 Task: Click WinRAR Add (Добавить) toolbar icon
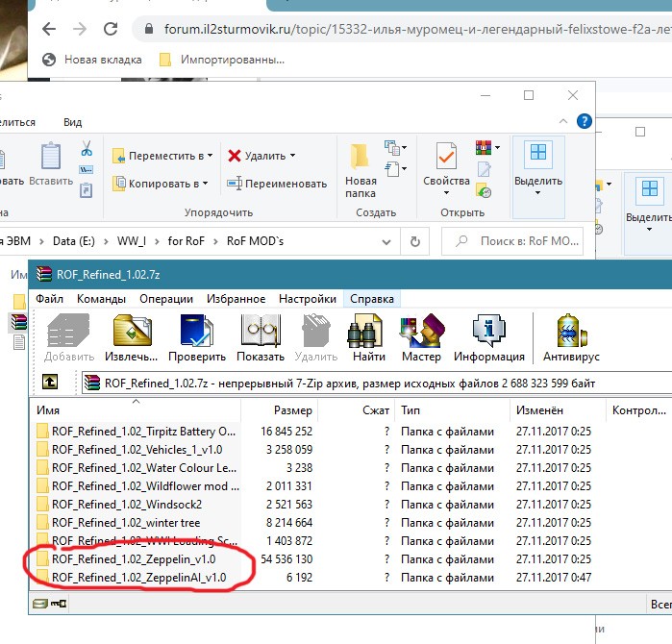[68, 331]
